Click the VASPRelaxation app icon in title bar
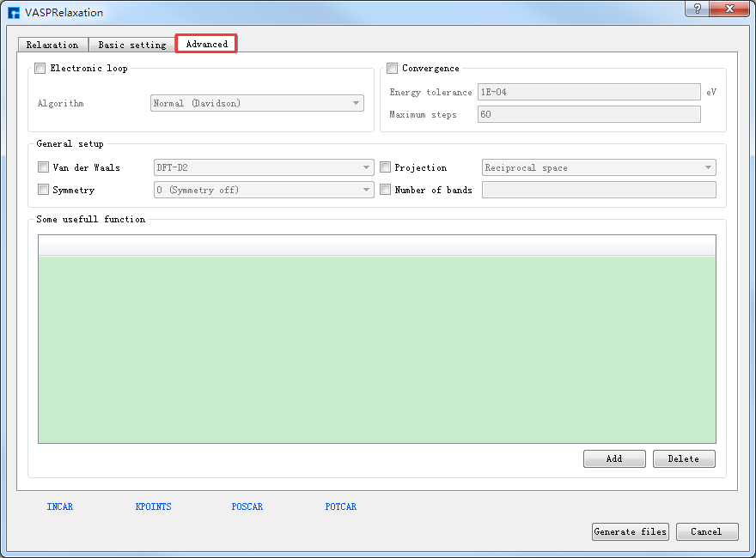Image resolution: width=756 pixels, height=558 pixels. coord(14,13)
